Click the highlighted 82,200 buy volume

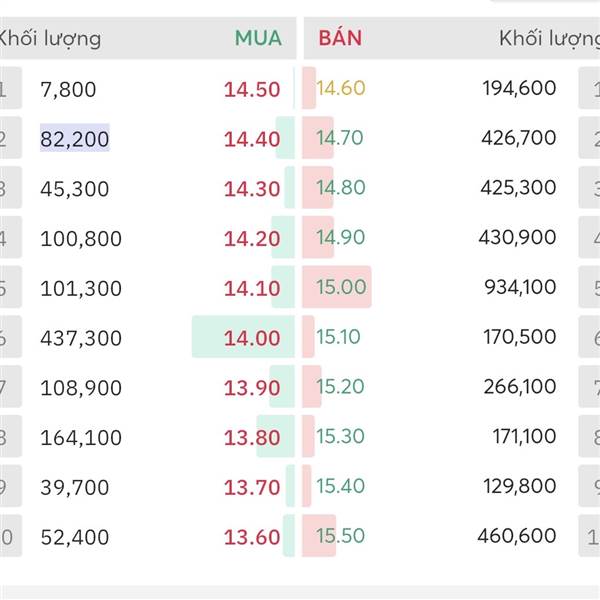pos(75,139)
